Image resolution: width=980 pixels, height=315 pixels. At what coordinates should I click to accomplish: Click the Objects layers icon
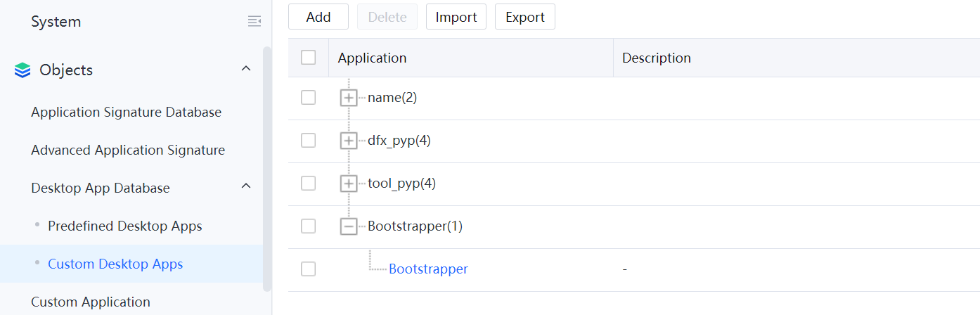22,70
